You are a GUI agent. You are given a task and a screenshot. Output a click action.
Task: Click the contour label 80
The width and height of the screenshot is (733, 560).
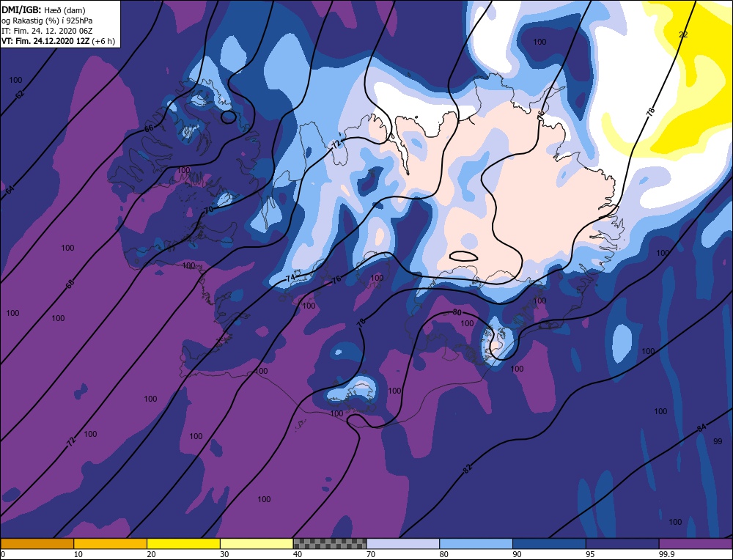[x=457, y=312]
